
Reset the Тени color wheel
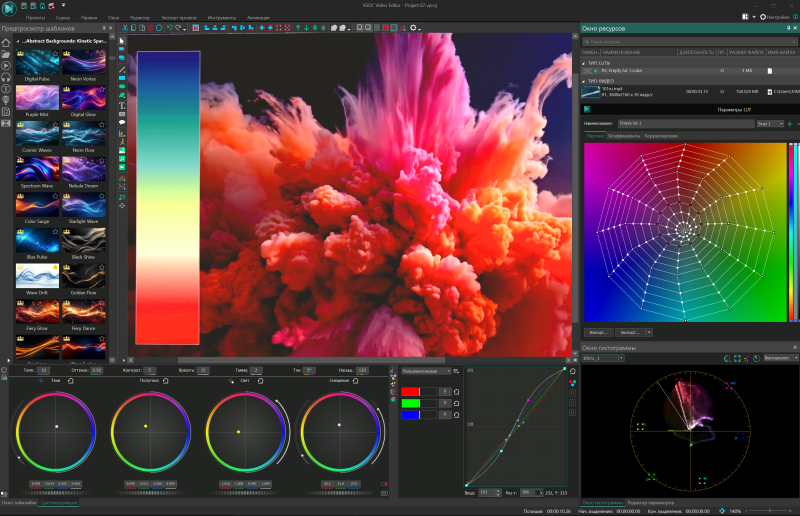(x=70, y=381)
